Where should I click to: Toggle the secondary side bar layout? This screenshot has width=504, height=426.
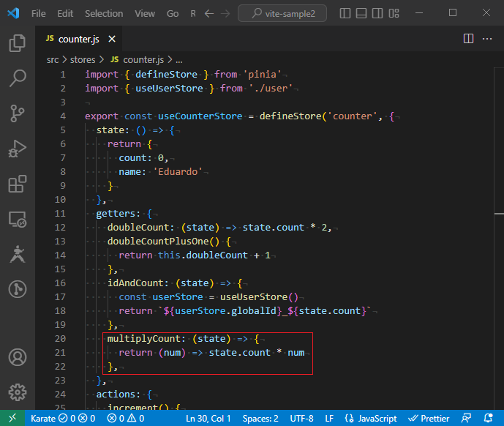377,13
